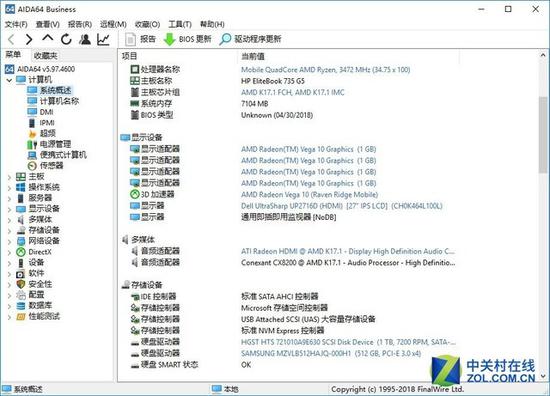550x396 pixels.
Task: Expand the DirectX tree node
Action: (x=9, y=252)
